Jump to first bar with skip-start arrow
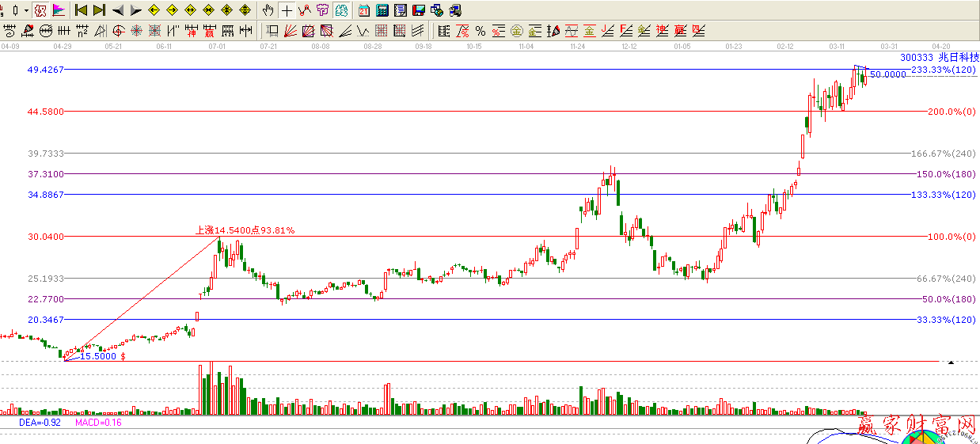Screen dimensions: 980x444 81,10
